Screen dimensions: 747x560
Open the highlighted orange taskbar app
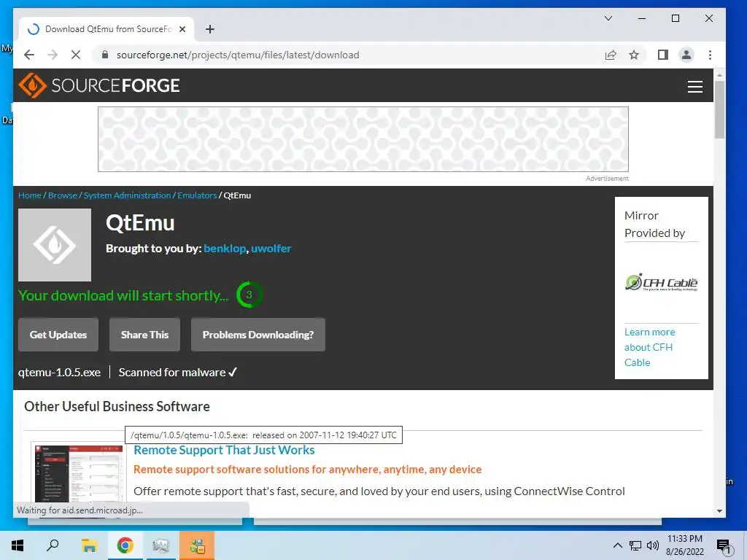(197, 545)
